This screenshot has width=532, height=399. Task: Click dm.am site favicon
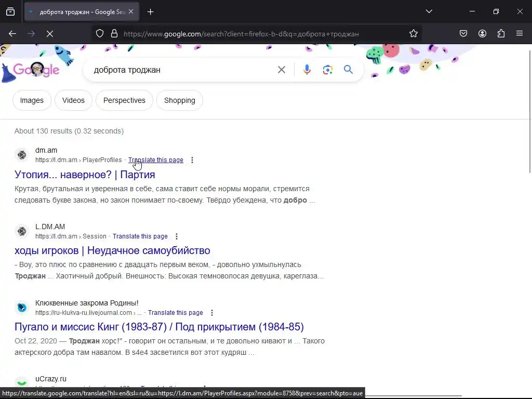click(22, 155)
